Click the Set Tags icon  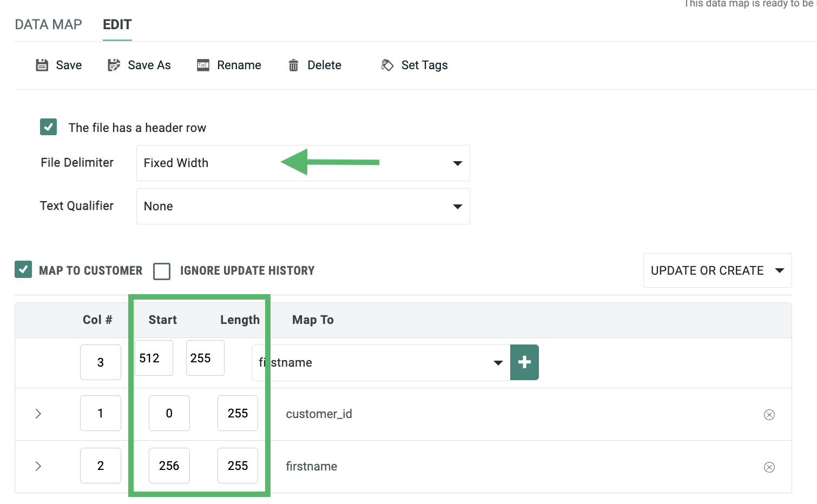click(387, 65)
